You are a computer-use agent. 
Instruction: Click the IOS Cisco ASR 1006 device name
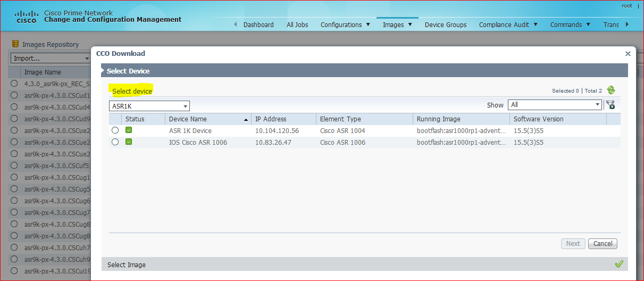198,143
